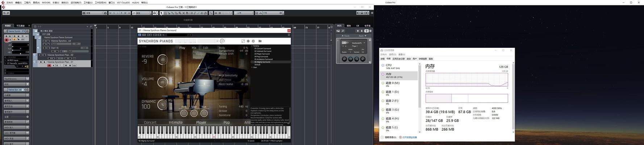Image resolution: width=644 pixels, height=145 pixels.
Task: Click the undo arrow in Cubase toolbar
Action: 4,13
